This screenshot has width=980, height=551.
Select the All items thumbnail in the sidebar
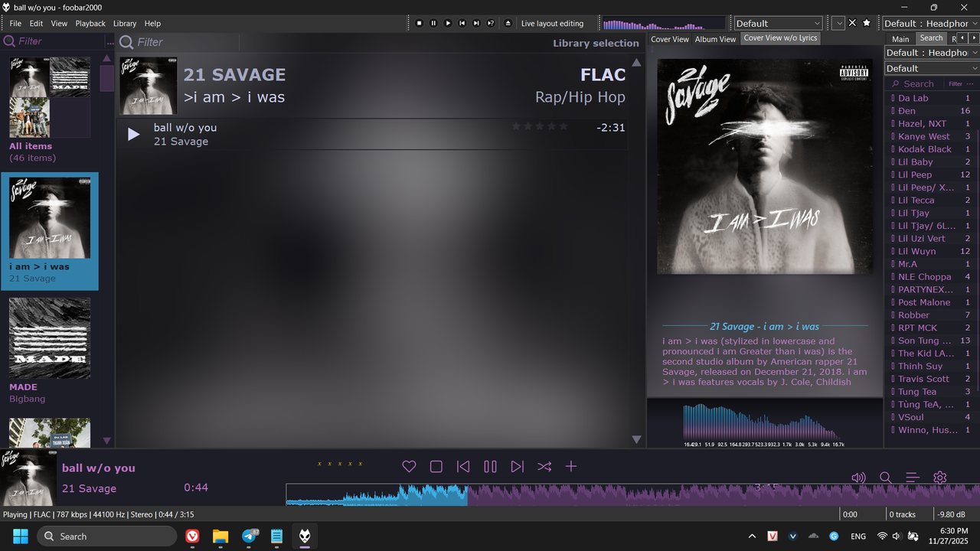(x=50, y=97)
